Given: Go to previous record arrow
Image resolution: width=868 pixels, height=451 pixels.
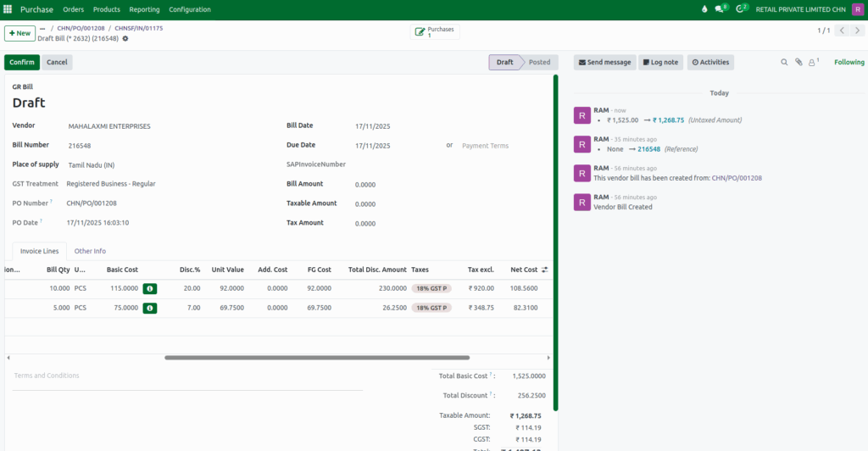Looking at the screenshot, I should tap(842, 31).
